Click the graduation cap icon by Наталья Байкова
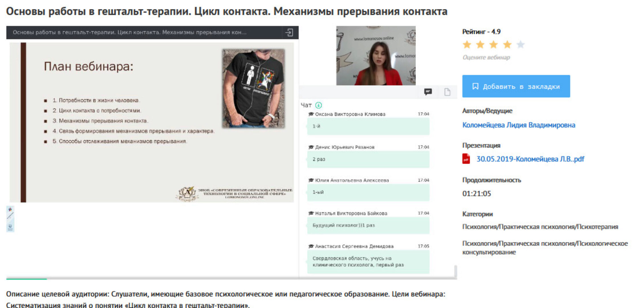644x308 pixels. (x=311, y=213)
